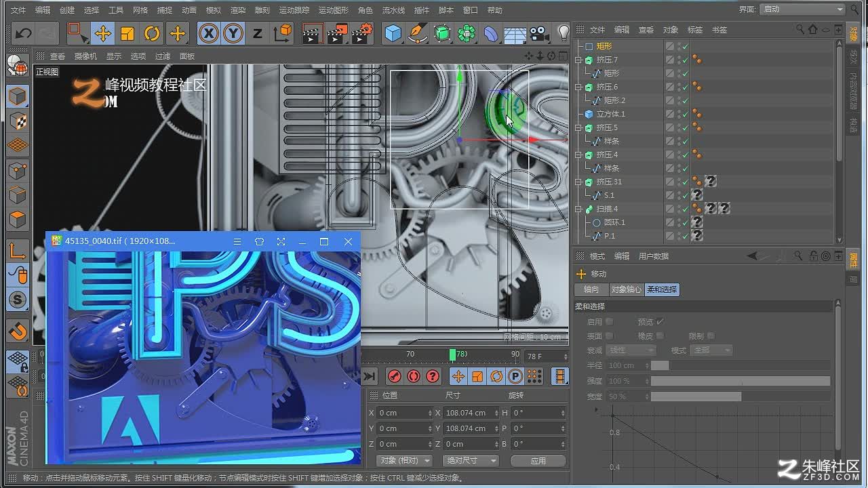Screen dimensions: 868x488
Task: Click Render Active View clapperboard icon
Action: [x=312, y=33]
